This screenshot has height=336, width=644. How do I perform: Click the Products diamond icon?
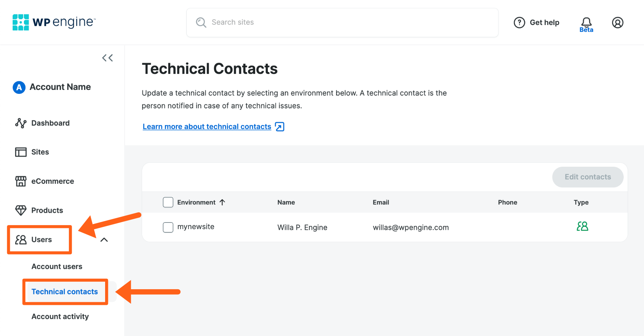[21, 210]
